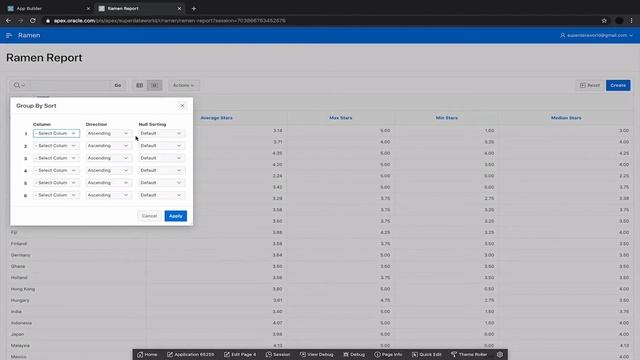Close the Ramen Report browser tab
This screenshot has height=360, width=640.
pyautogui.click(x=179, y=9)
